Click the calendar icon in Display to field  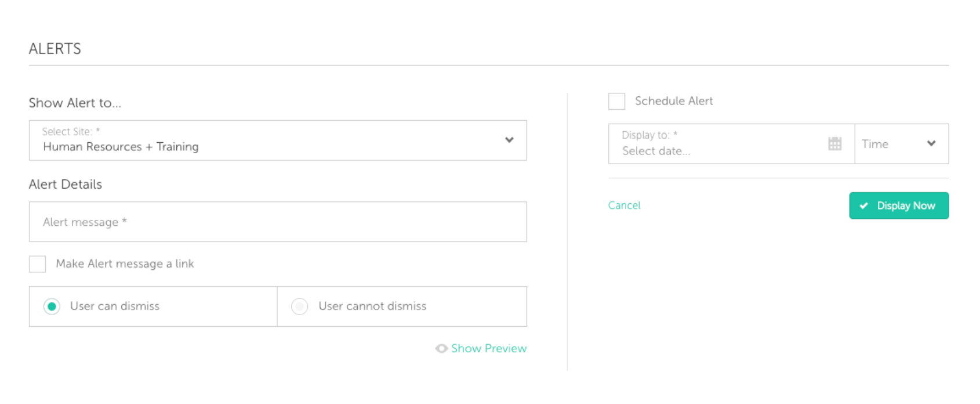click(x=834, y=144)
